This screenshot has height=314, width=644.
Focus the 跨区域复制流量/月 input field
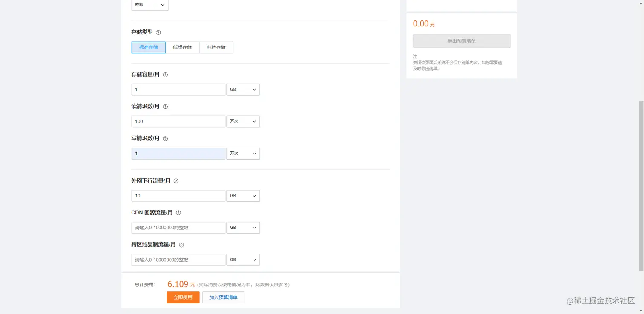[178, 260]
